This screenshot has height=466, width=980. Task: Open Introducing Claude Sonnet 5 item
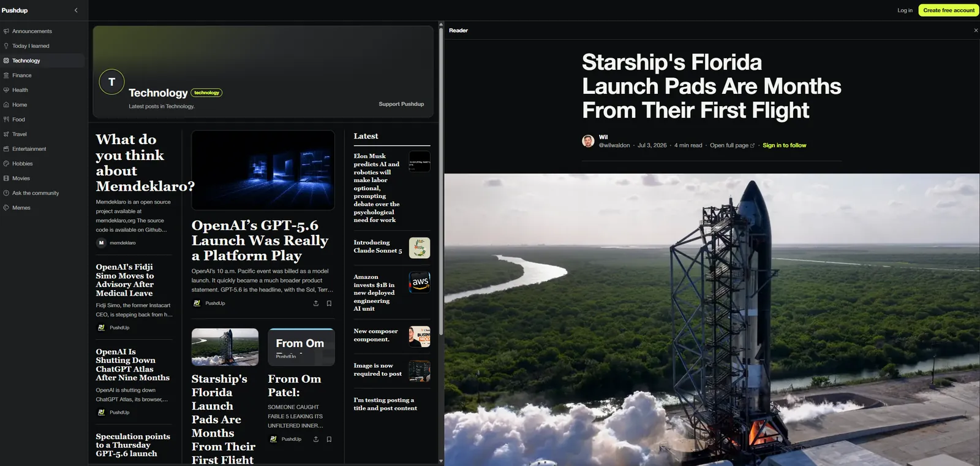coord(378,246)
